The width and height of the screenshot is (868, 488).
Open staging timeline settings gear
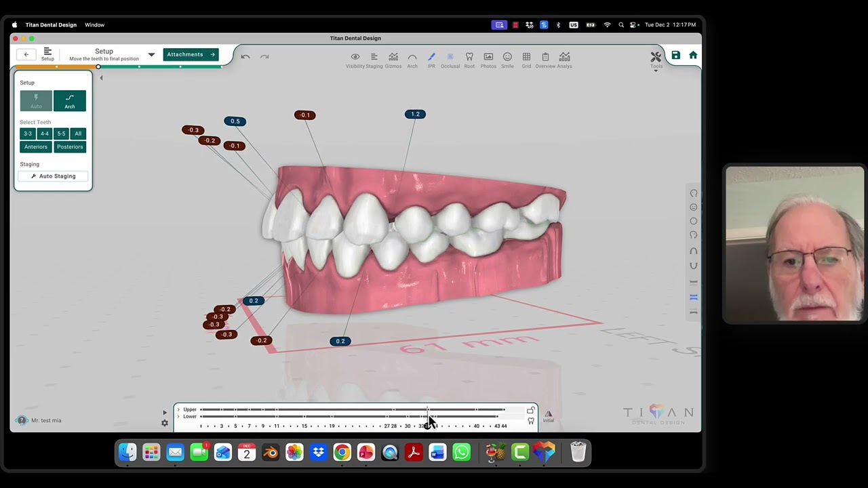[x=165, y=423]
